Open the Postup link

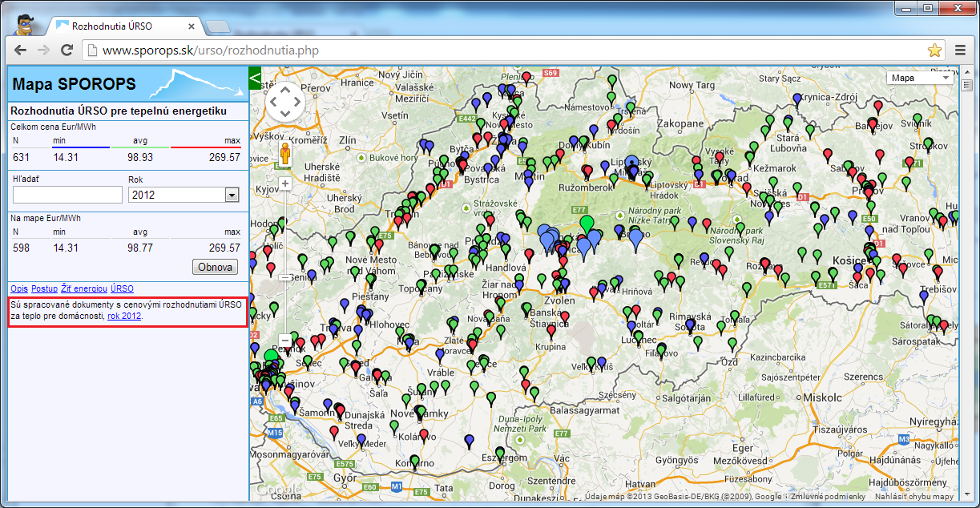44,288
